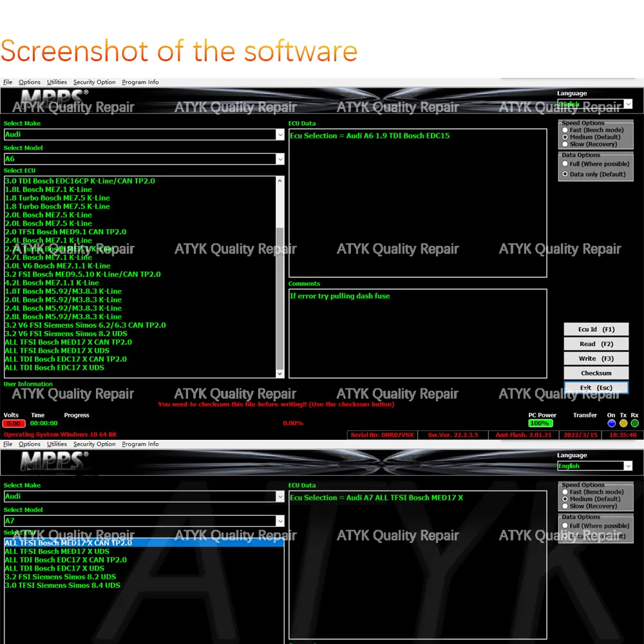This screenshot has height=644, width=644.
Task: Click the ECU list scroll-up arrow
Action: (x=279, y=181)
